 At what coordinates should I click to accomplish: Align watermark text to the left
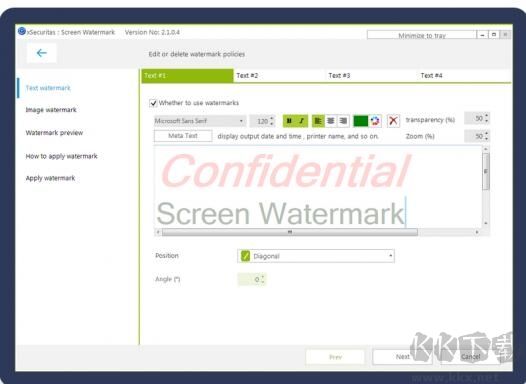318,121
